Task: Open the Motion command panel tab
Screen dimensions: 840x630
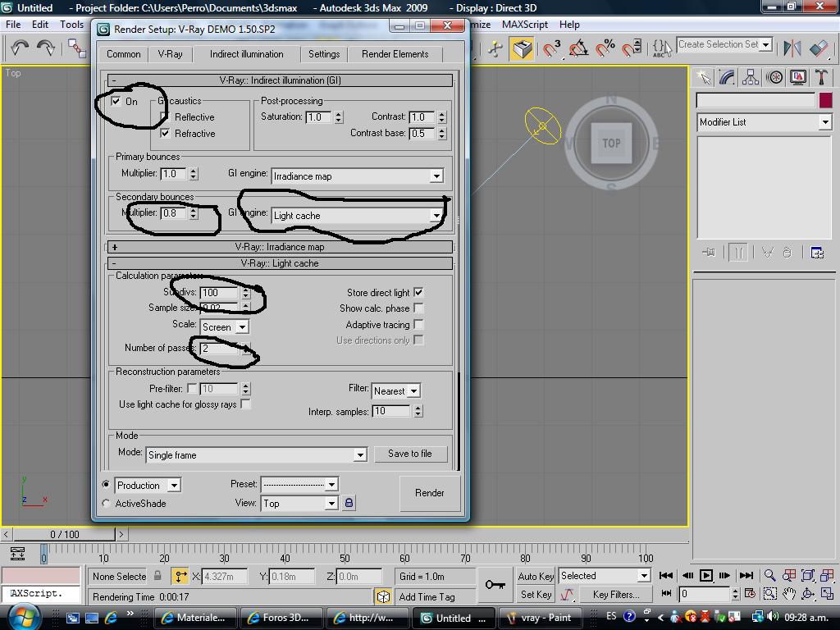Action: 774,78
